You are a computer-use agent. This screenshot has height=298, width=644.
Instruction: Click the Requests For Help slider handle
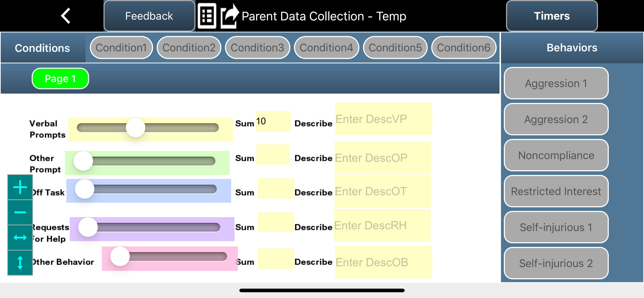[x=88, y=227]
